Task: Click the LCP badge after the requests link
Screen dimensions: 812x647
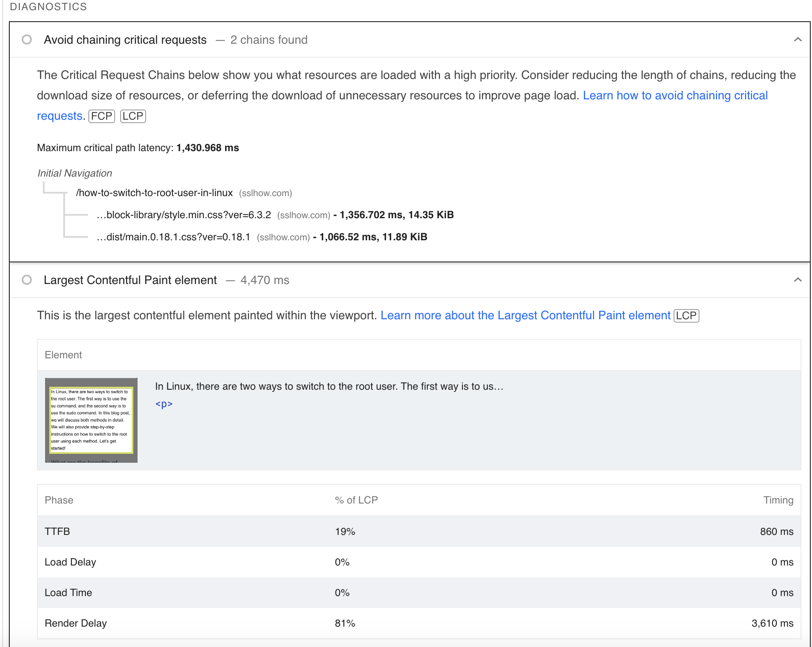Action: click(133, 116)
